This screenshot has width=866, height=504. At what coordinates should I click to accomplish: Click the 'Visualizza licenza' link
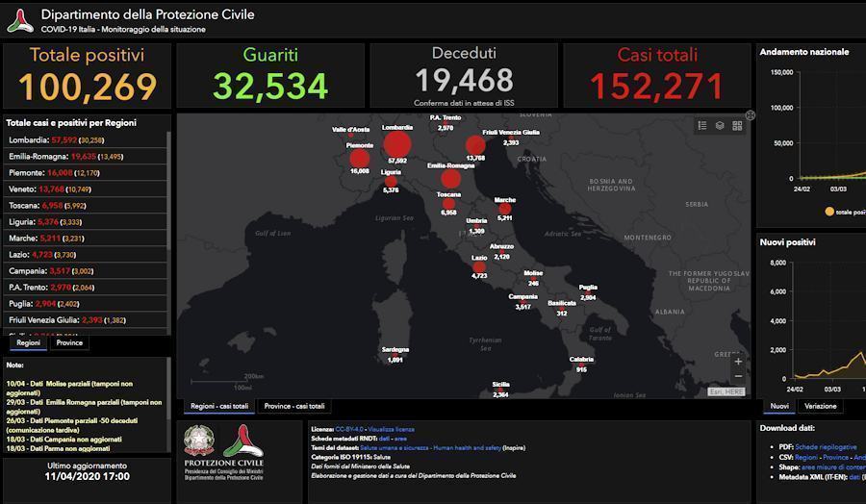(x=391, y=429)
